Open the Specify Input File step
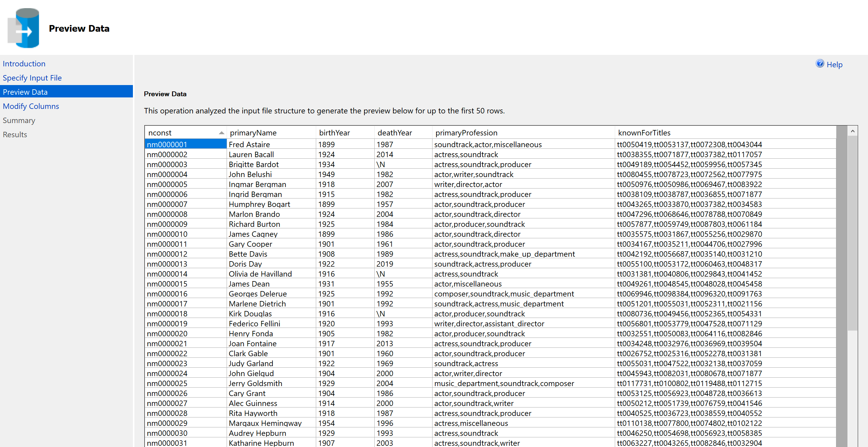 (x=32, y=78)
